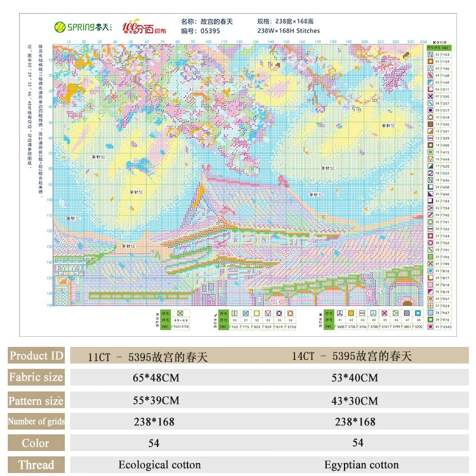Image resolution: width=476 pixels, height=476 pixels.
Task: Click the 'Number of grids' row label
Action: tap(36, 421)
